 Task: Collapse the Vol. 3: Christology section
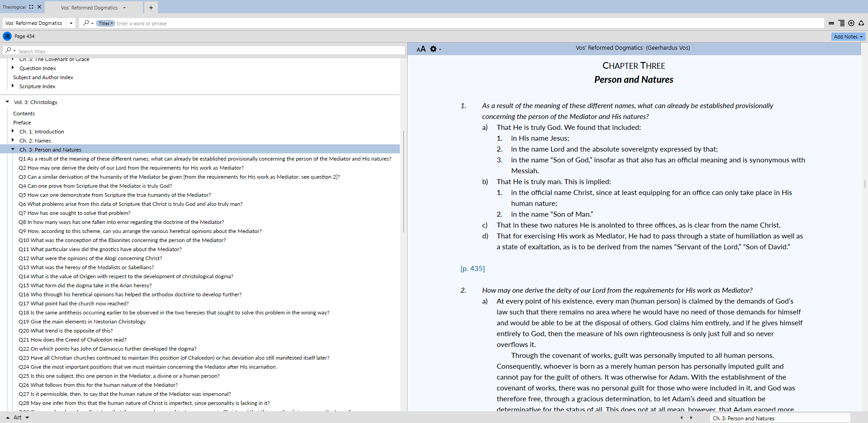click(7, 102)
